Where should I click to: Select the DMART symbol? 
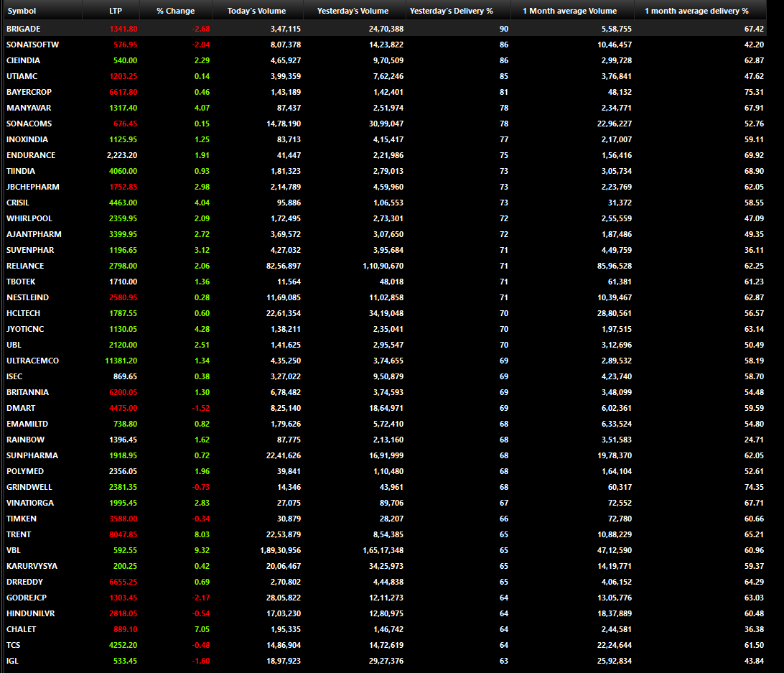tap(21, 408)
